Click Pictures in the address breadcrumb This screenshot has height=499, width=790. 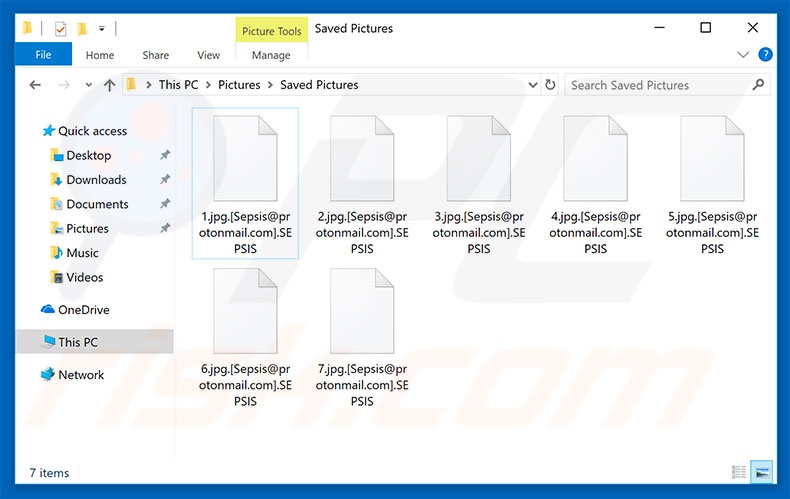coord(239,85)
